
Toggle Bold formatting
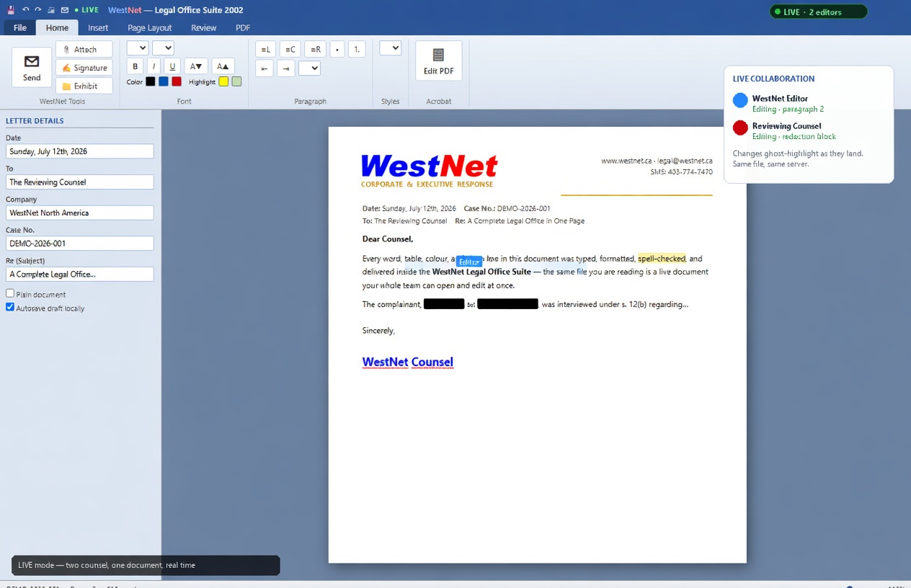point(135,66)
